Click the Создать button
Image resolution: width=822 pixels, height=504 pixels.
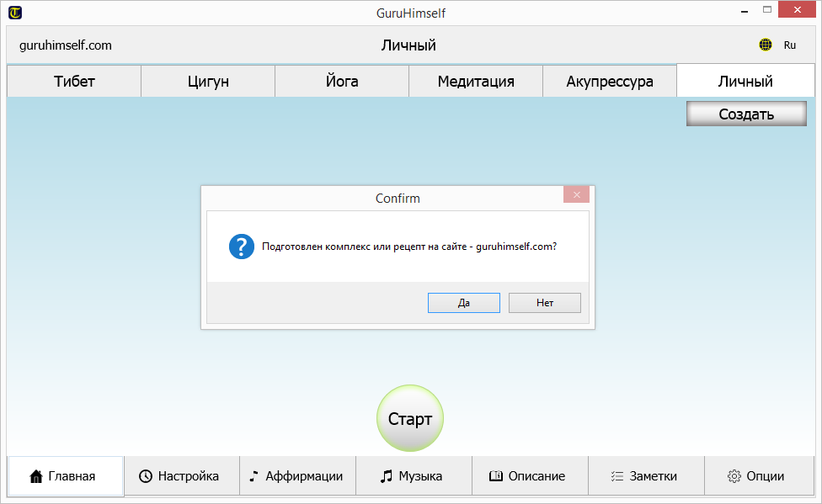[x=746, y=114]
